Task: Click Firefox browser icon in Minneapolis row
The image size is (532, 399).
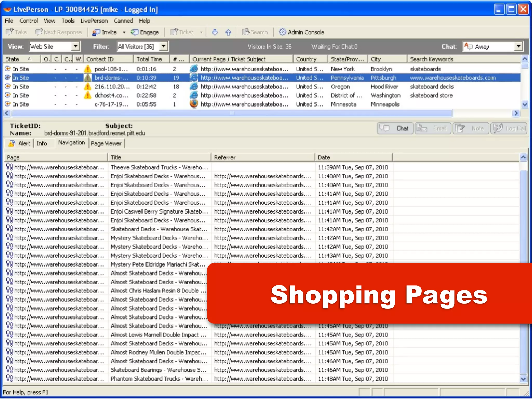Action: coord(194,104)
